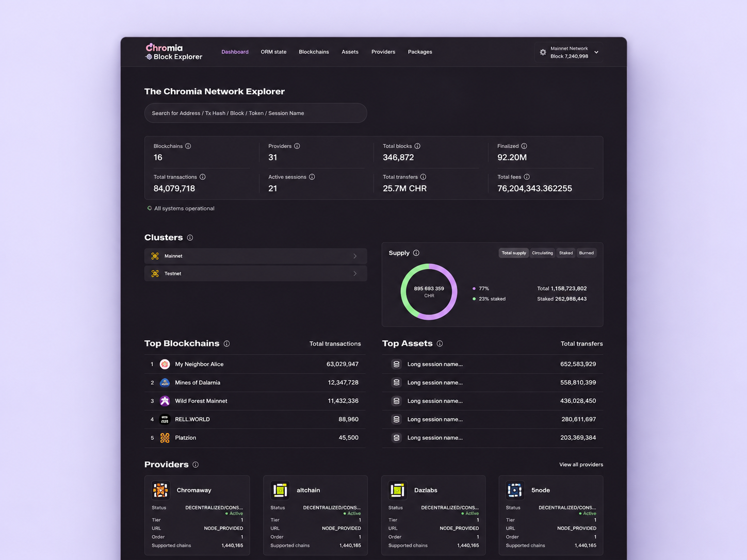Click the 63,029,947 transactions value
Viewport: 747px width, 560px height.
343,364
